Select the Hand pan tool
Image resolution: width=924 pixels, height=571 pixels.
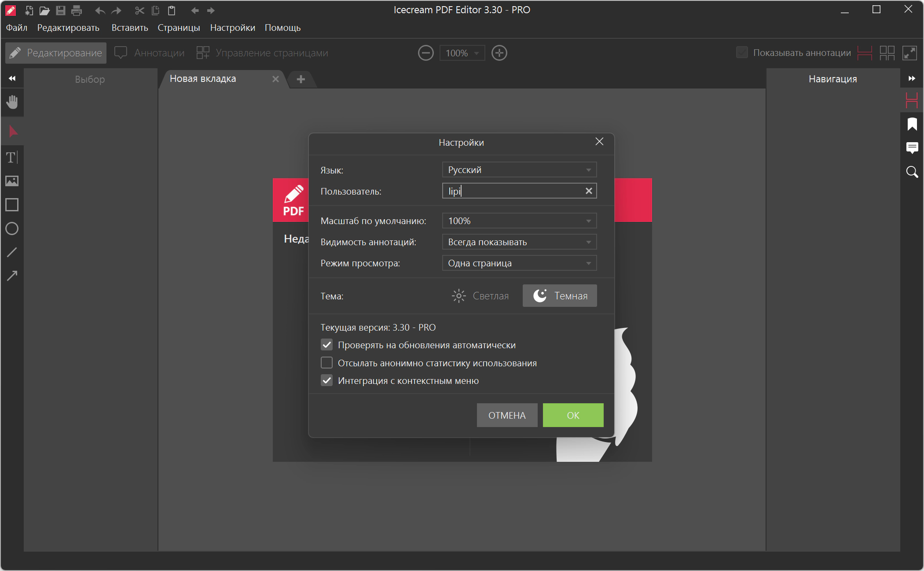[x=12, y=102]
